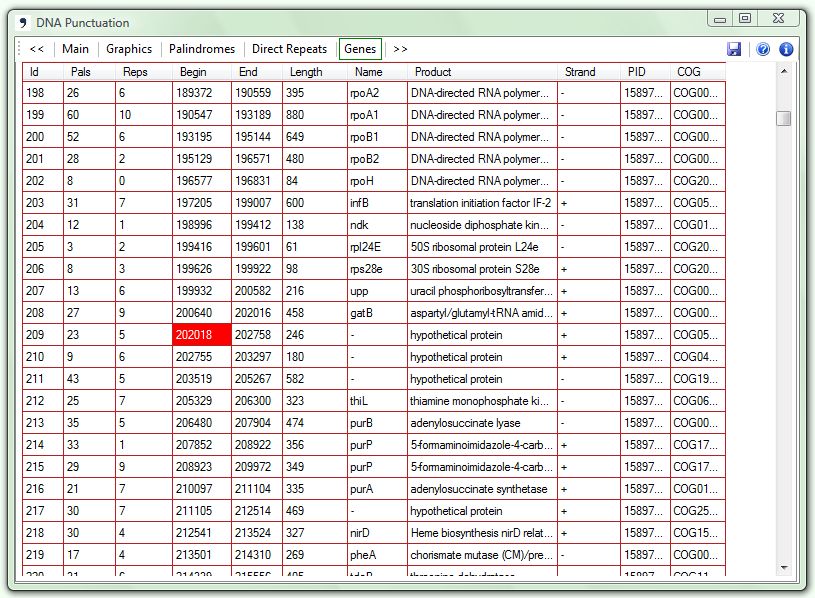This screenshot has width=815, height=598.
Task: Sort by the Reps column header
Action: [x=143, y=72]
